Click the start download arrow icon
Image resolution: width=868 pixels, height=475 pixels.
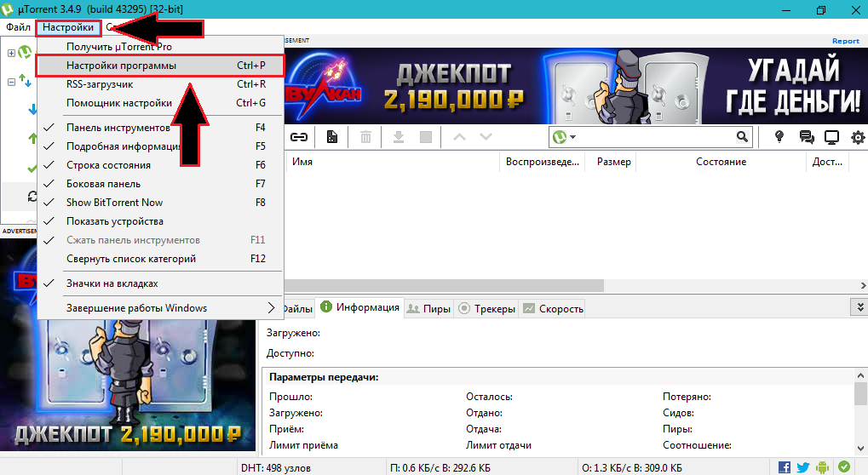tap(399, 137)
